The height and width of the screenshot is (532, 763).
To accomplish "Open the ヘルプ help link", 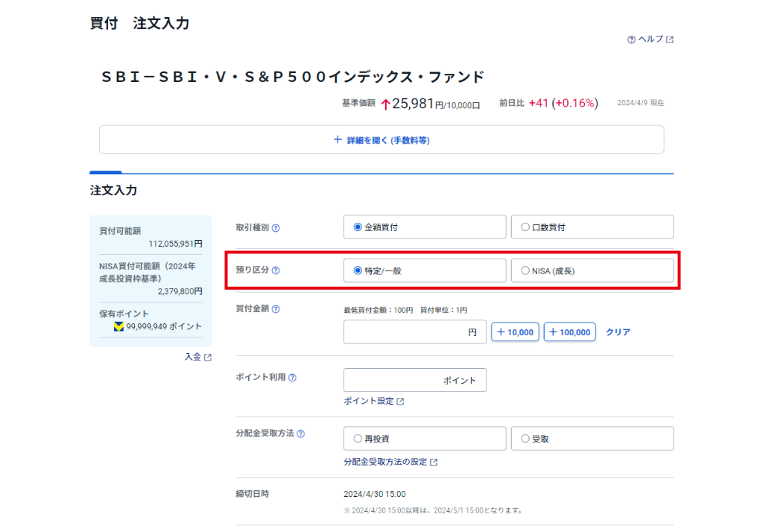I will click(650, 39).
